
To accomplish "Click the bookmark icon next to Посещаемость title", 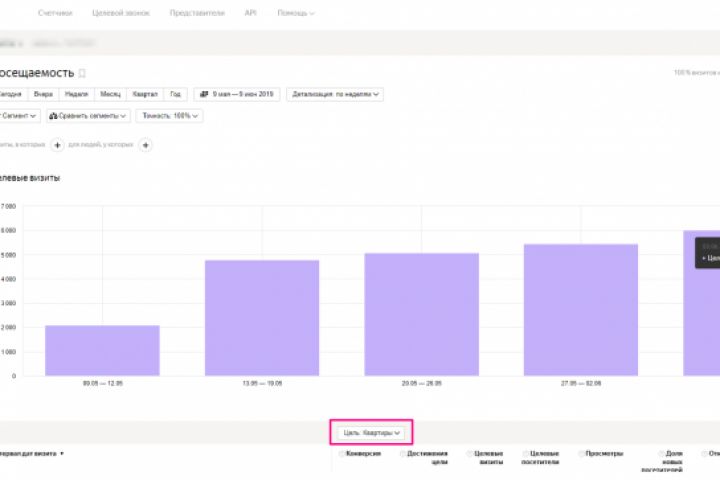I will pyautogui.click(x=82, y=73).
